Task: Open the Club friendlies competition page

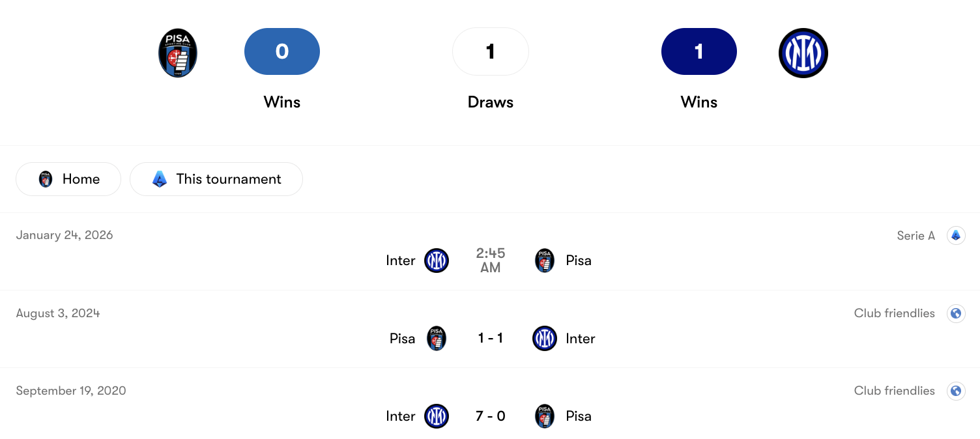Action: tap(893, 313)
